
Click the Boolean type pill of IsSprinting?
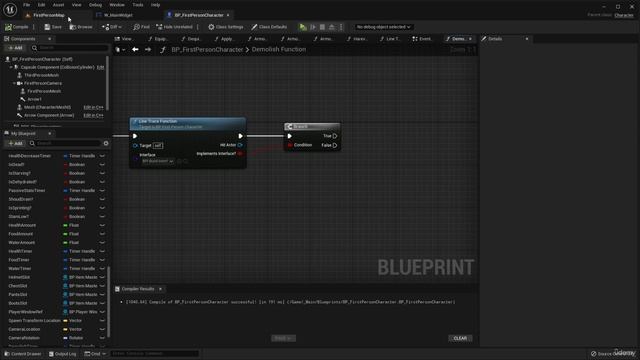pyautogui.click(x=74, y=208)
